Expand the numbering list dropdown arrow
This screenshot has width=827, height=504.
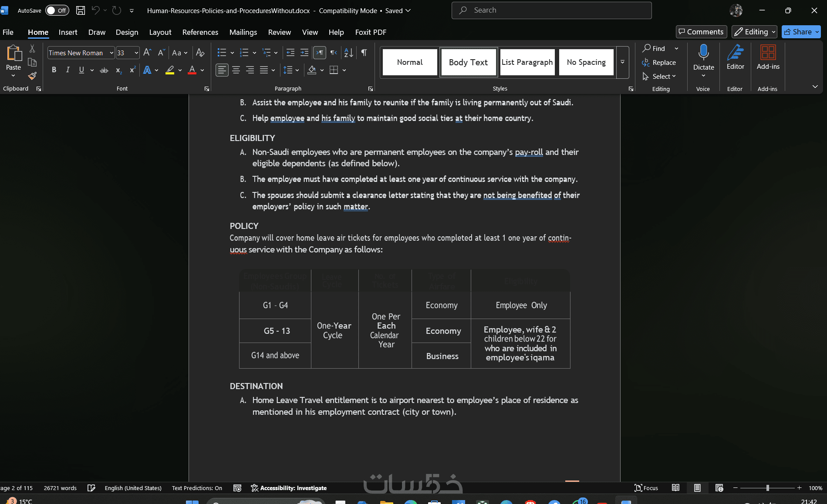pos(254,53)
